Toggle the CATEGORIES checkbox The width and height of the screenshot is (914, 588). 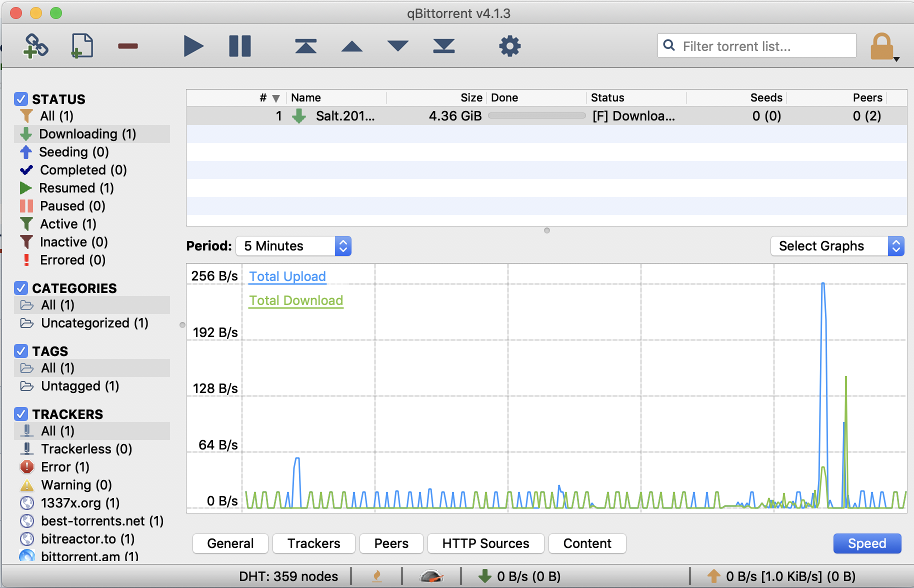click(20, 288)
